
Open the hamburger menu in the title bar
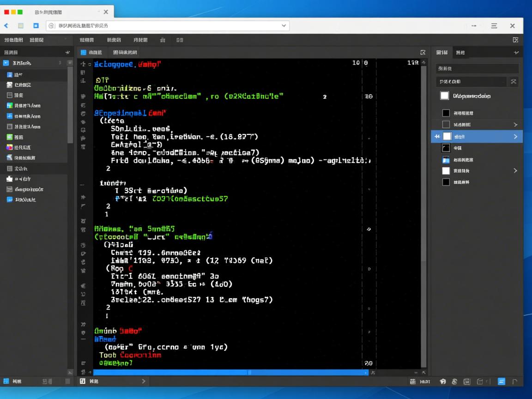[x=494, y=26]
